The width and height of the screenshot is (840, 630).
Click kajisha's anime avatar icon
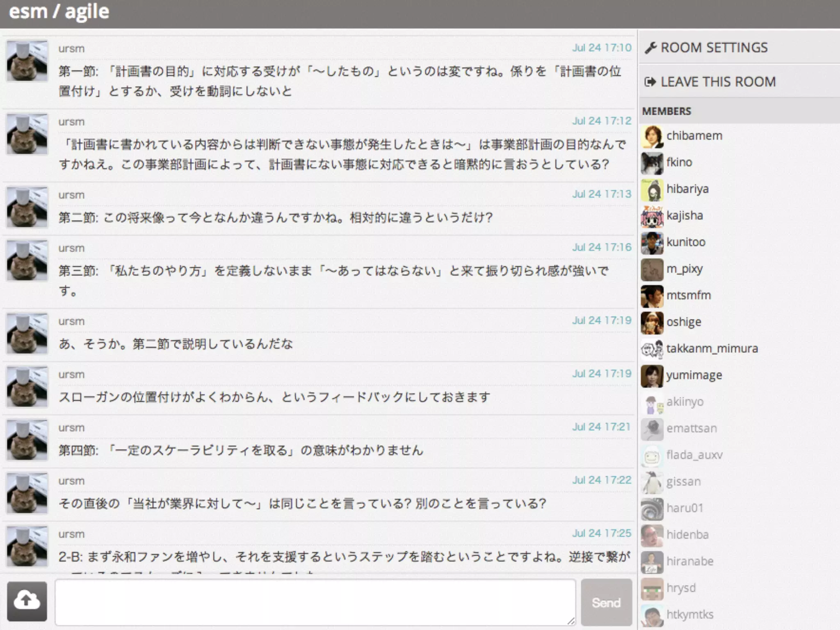pos(652,216)
